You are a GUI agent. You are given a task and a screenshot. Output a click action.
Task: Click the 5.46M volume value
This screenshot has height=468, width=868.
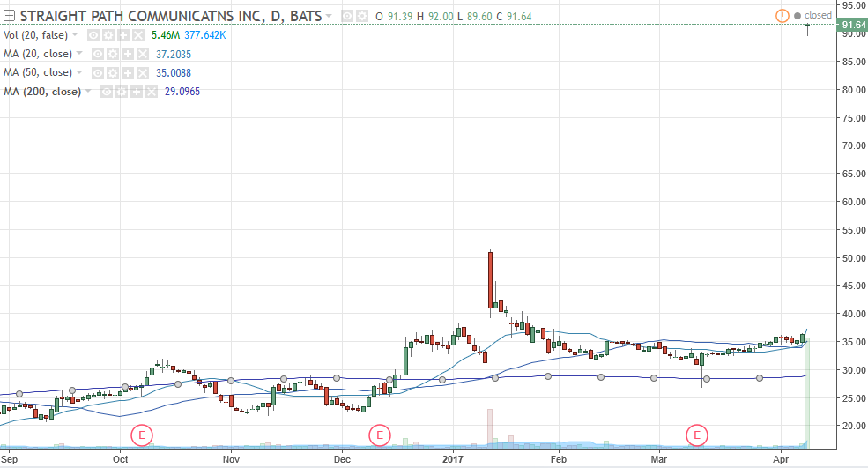pos(166,35)
